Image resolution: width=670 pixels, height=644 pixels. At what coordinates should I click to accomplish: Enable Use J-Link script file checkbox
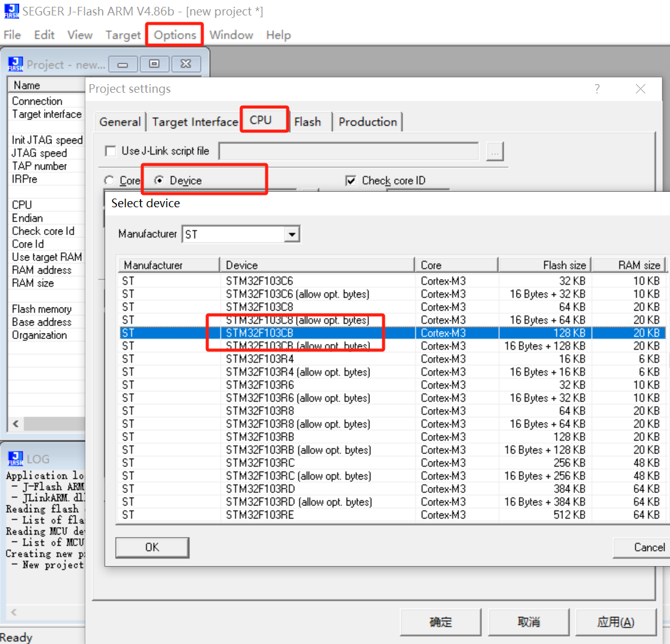click(x=110, y=152)
